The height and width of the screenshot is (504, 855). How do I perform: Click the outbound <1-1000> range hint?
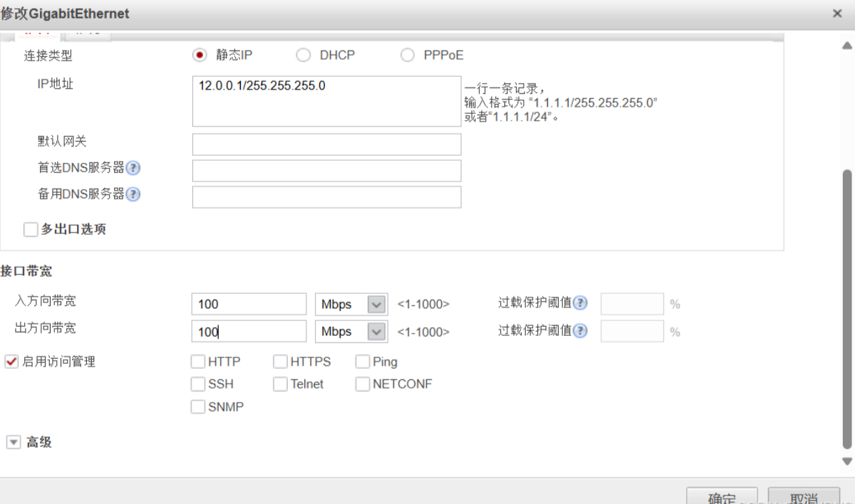(423, 332)
